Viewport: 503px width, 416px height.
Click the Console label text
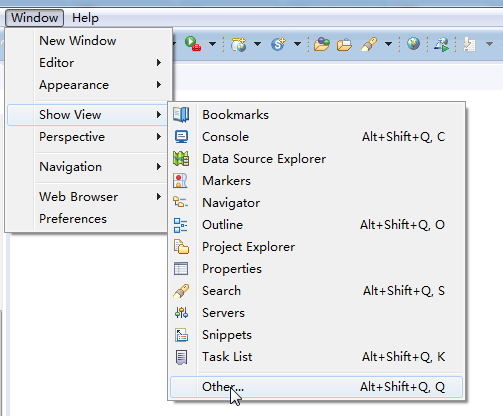[226, 137]
